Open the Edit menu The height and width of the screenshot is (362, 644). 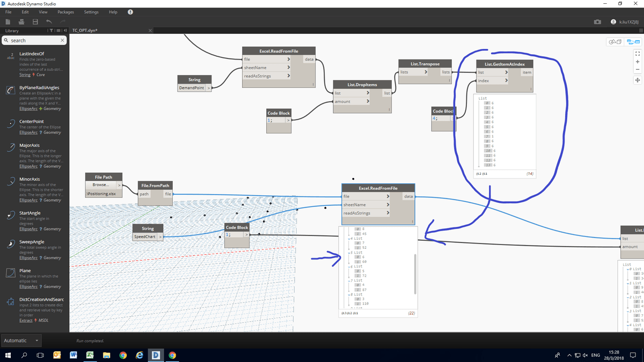pyautogui.click(x=25, y=12)
